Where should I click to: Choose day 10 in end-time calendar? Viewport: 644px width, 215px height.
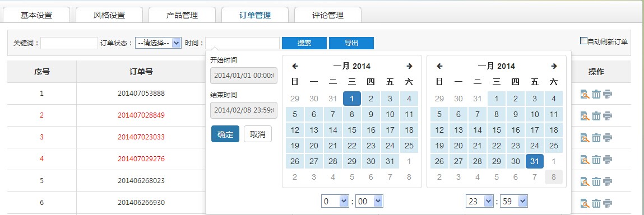[534, 114]
